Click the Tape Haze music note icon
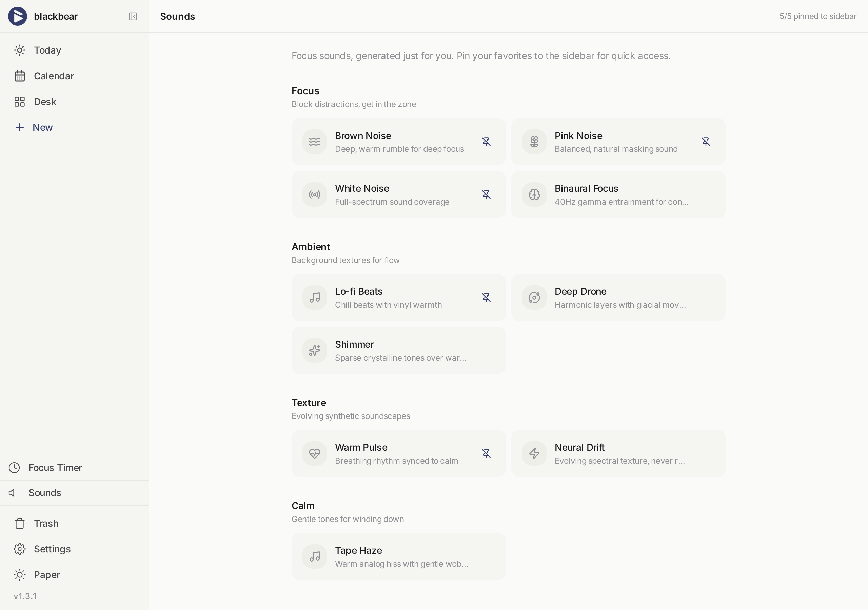Image resolution: width=868 pixels, height=610 pixels. click(x=314, y=556)
